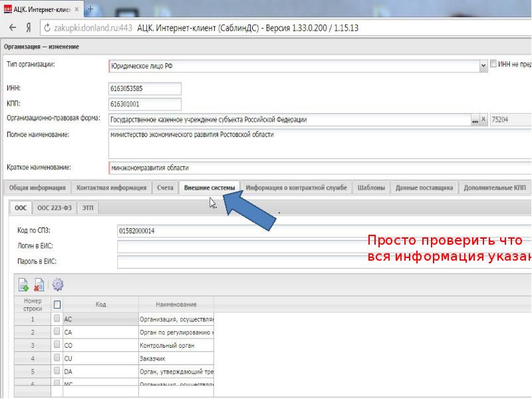The image size is (532, 399).
Task: Select the DA code cell
Action: tap(101, 372)
